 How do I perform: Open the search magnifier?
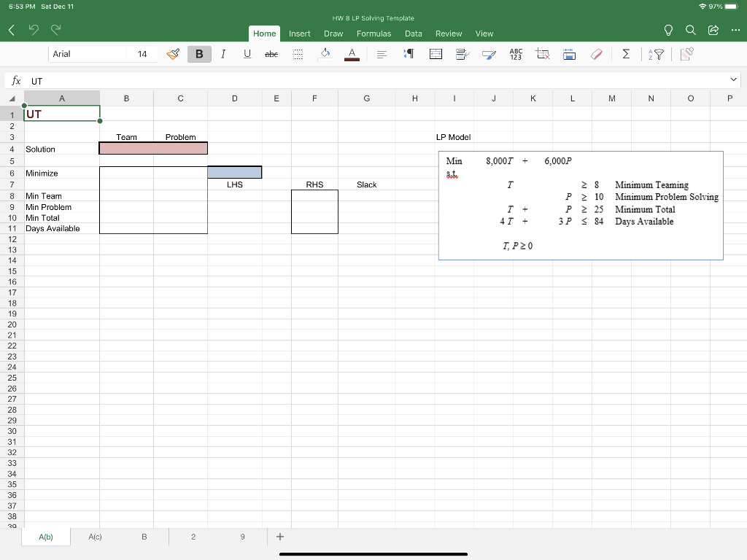[690, 31]
